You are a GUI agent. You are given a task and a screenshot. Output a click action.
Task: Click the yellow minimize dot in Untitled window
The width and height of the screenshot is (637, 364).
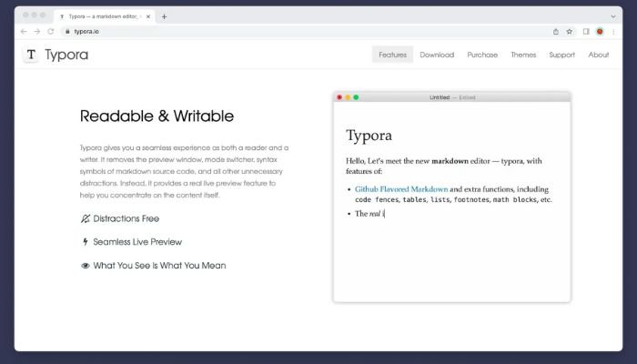pos(348,97)
